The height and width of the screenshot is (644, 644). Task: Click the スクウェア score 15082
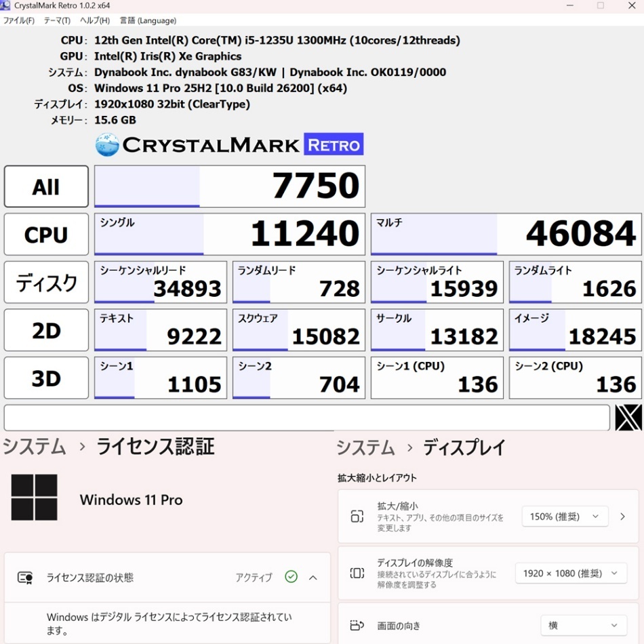298,330
